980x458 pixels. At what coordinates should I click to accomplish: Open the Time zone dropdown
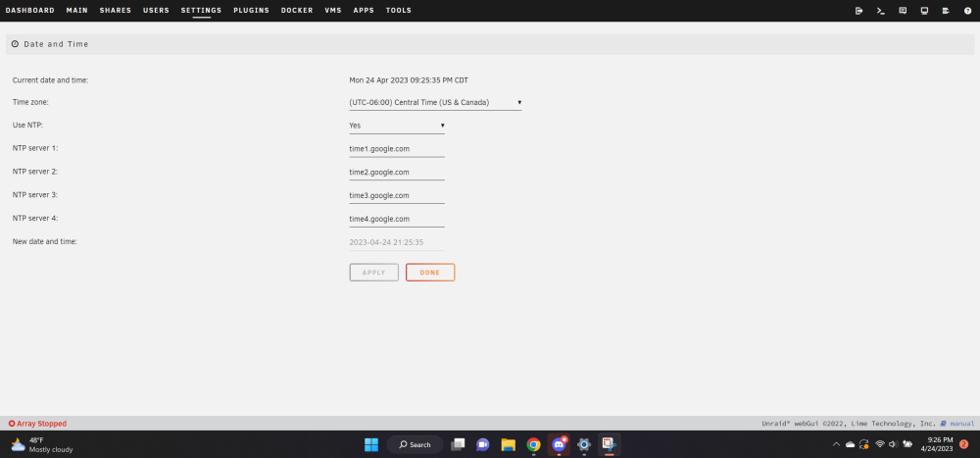pyautogui.click(x=435, y=103)
